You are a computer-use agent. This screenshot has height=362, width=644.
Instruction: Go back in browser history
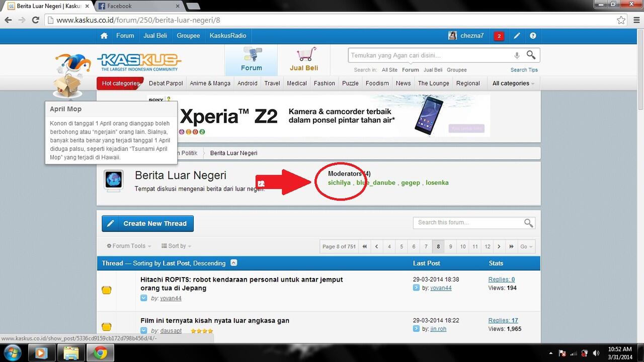8,21
